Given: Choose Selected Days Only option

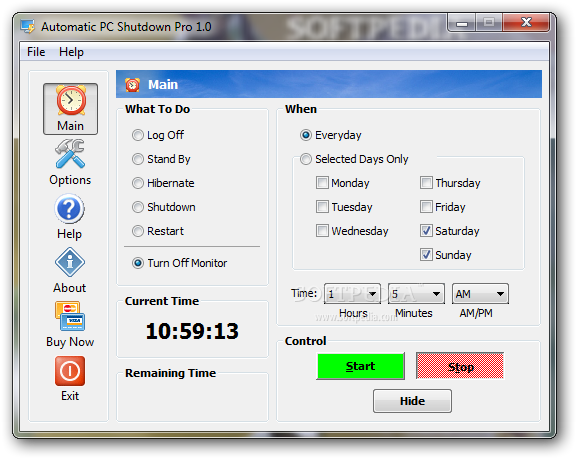Looking at the screenshot, I should point(305,159).
